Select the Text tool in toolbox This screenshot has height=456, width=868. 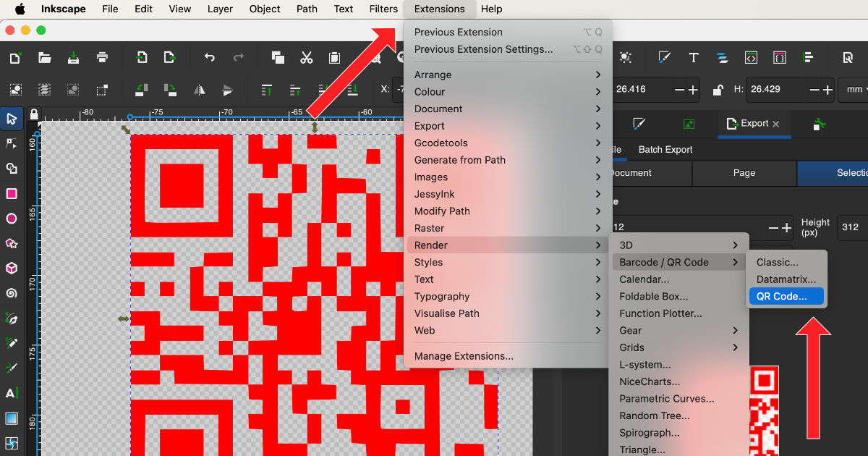click(12, 394)
